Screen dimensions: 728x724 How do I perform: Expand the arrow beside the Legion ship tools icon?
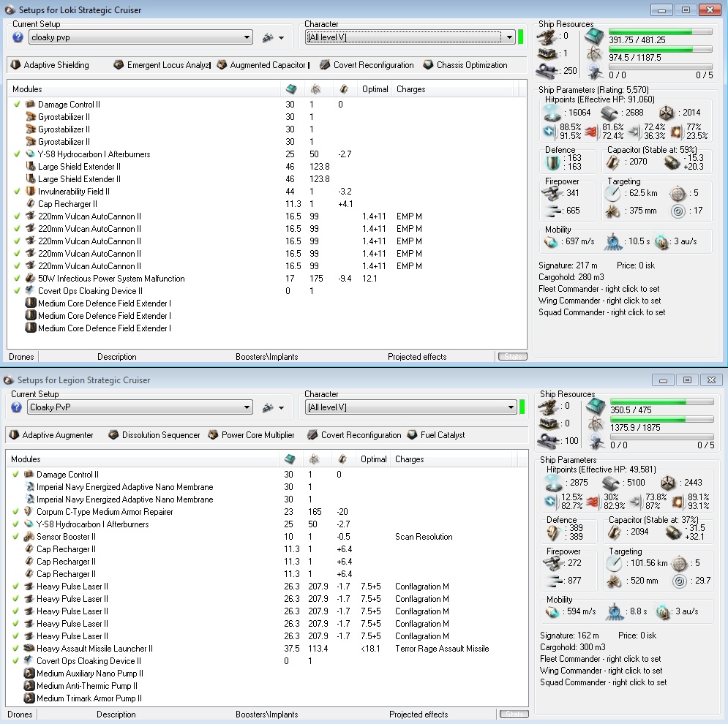tap(282, 408)
